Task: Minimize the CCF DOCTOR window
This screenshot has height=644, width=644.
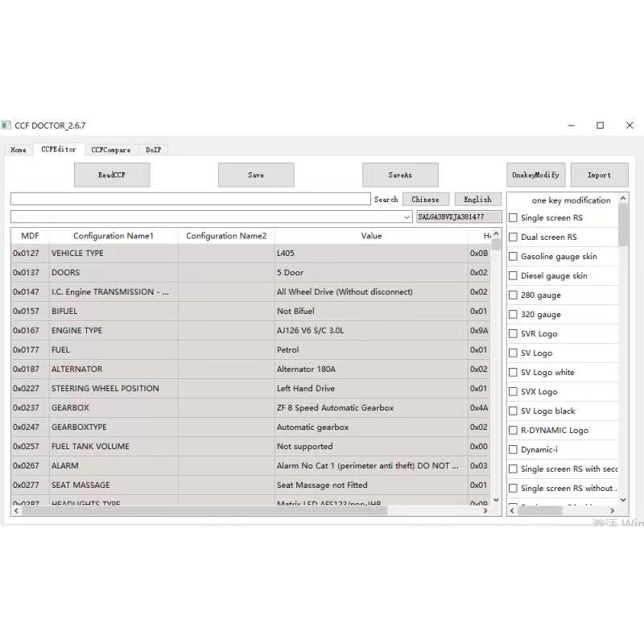Action: click(x=572, y=126)
